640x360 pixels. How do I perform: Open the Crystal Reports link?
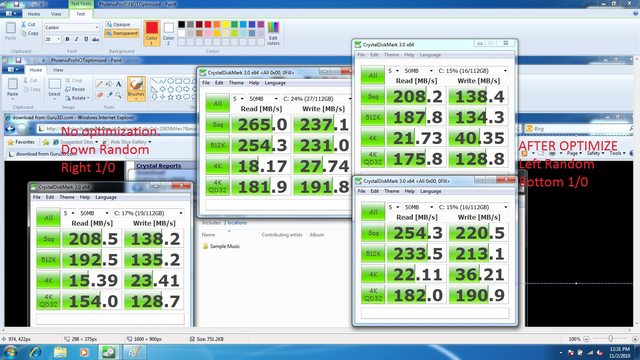158,166
